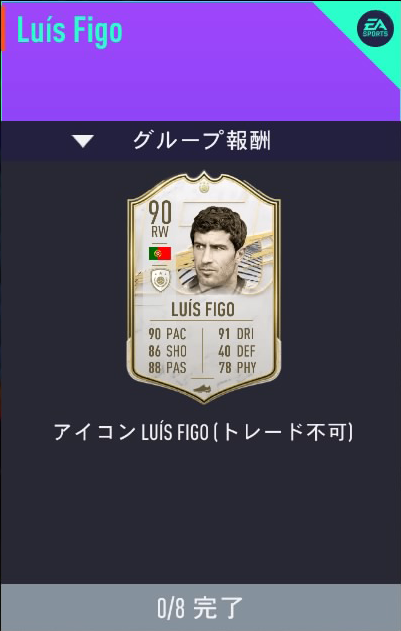Click Figo's portrait photo on card
The image size is (401, 631).
coord(220,250)
